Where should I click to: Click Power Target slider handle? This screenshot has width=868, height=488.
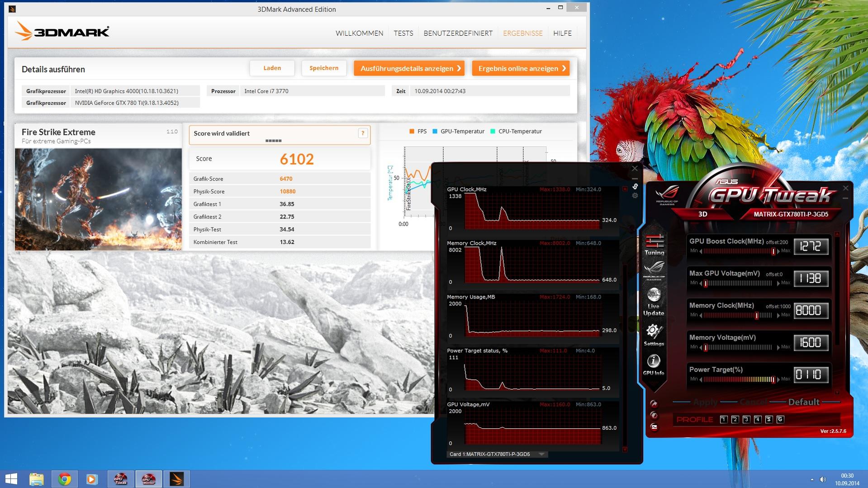tap(773, 379)
